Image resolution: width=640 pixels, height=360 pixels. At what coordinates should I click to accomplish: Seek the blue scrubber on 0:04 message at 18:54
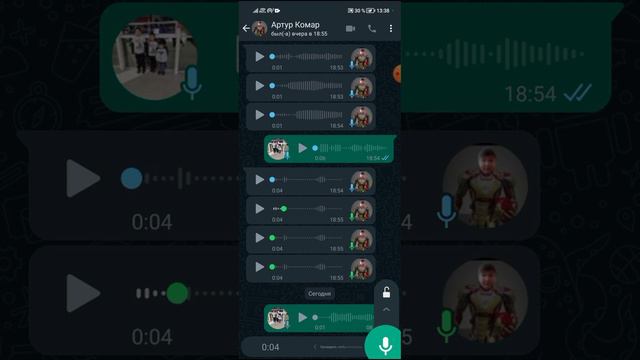click(272, 180)
